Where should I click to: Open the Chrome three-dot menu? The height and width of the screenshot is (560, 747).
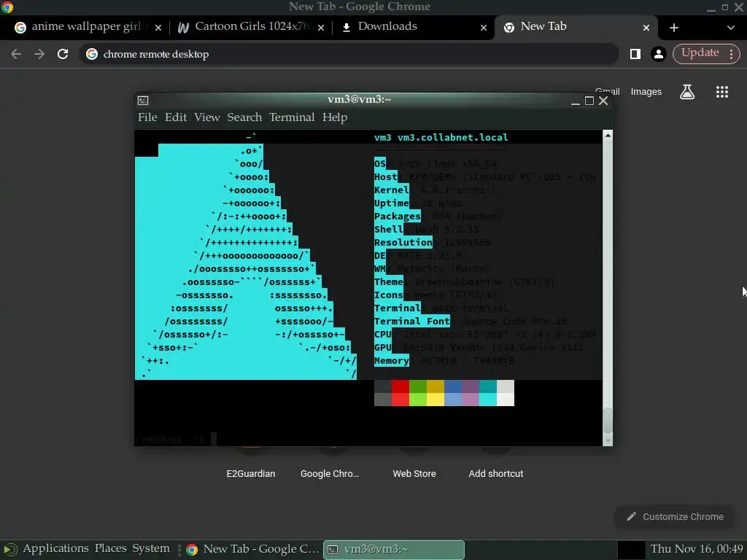[731, 54]
